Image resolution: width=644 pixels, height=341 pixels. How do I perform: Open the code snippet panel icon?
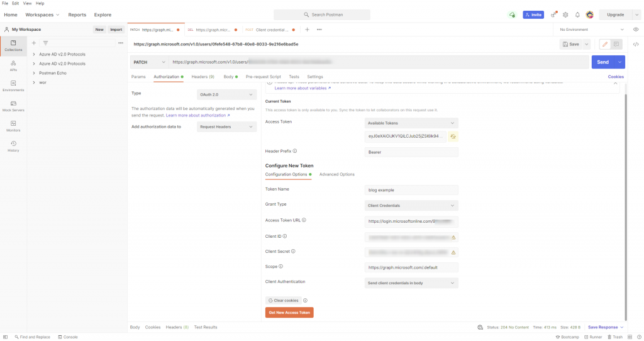636,45
